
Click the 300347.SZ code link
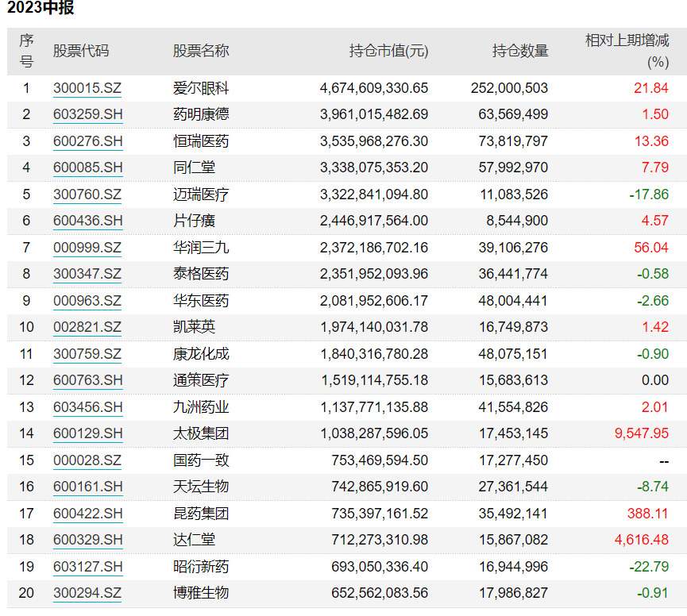[x=87, y=274]
